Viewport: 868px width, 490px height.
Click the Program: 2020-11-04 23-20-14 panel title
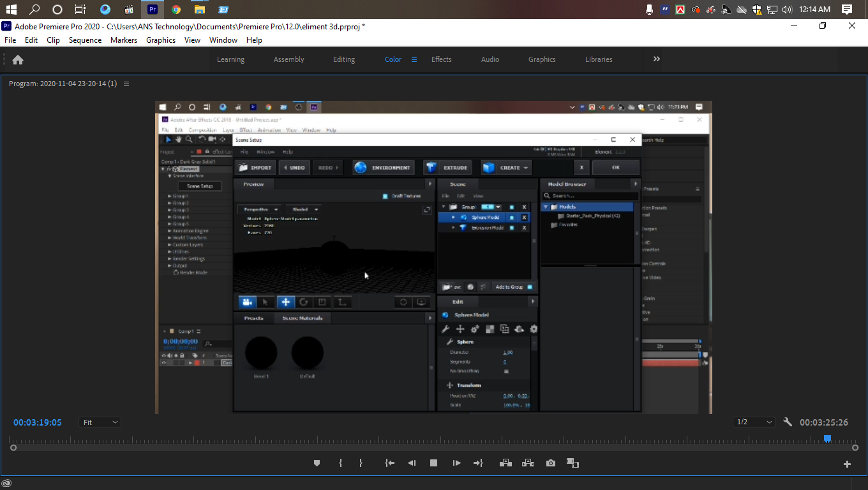coord(63,84)
